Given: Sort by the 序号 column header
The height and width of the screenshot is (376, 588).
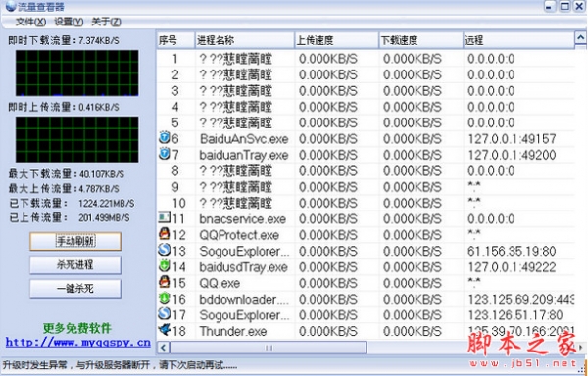Looking at the screenshot, I should click(175, 40).
